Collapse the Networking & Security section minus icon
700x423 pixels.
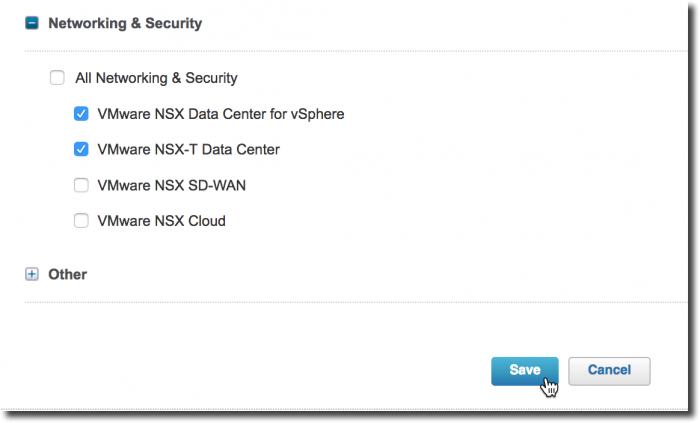pyautogui.click(x=32, y=23)
